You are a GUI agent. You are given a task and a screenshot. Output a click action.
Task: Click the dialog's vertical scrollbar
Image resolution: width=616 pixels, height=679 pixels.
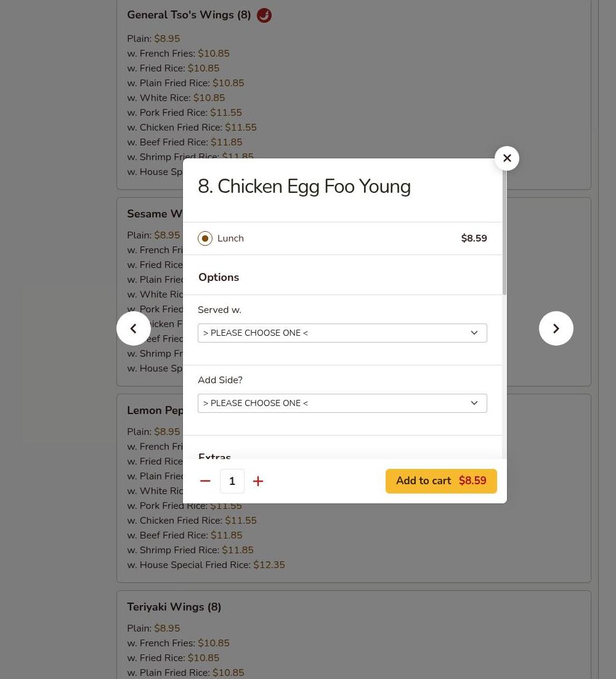click(504, 234)
